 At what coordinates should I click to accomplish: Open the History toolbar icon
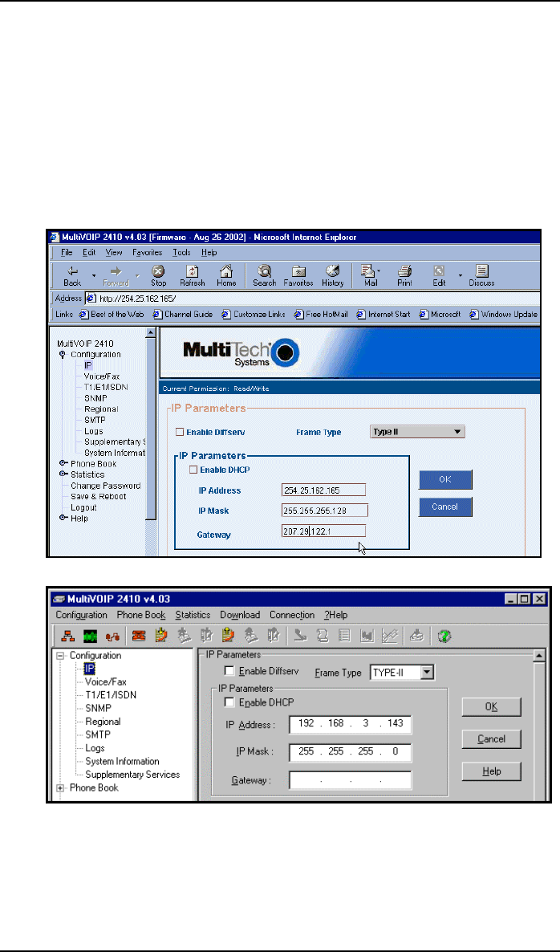point(332,275)
